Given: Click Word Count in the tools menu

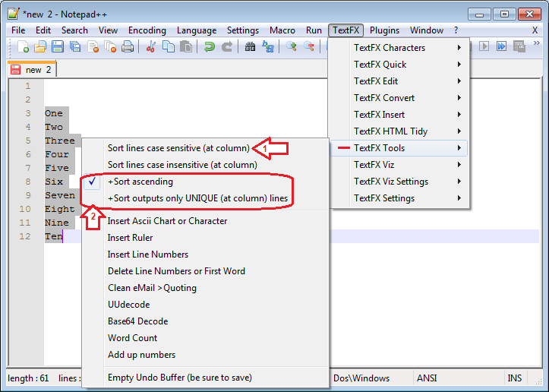Looking at the screenshot, I should (x=133, y=338).
